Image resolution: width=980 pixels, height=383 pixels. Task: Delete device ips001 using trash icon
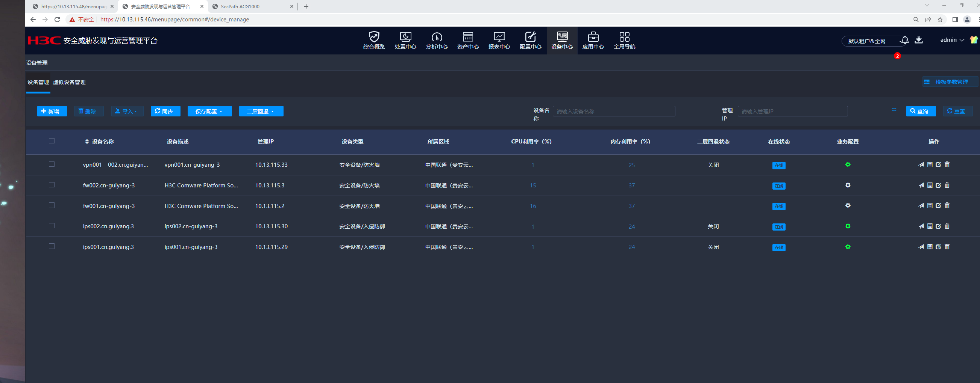click(947, 247)
